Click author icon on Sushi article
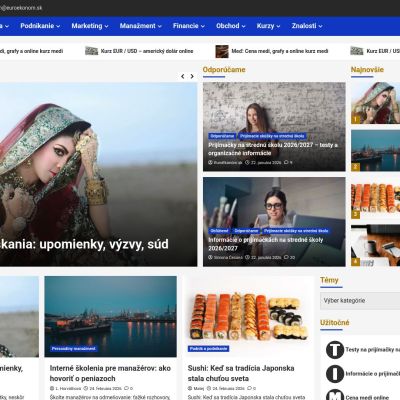This screenshot has height=400, width=400. click(x=190, y=388)
